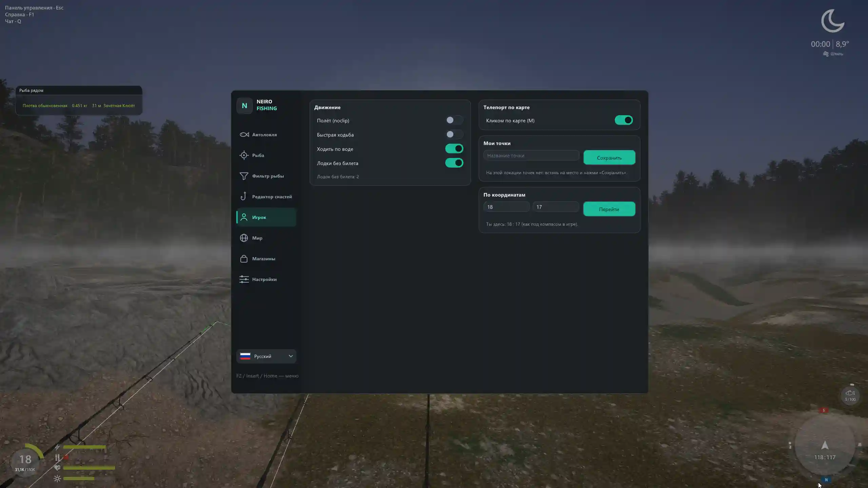Click the 118:117 coordinates on the compass
The width and height of the screenshot is (868, 488).
(825, 457)
